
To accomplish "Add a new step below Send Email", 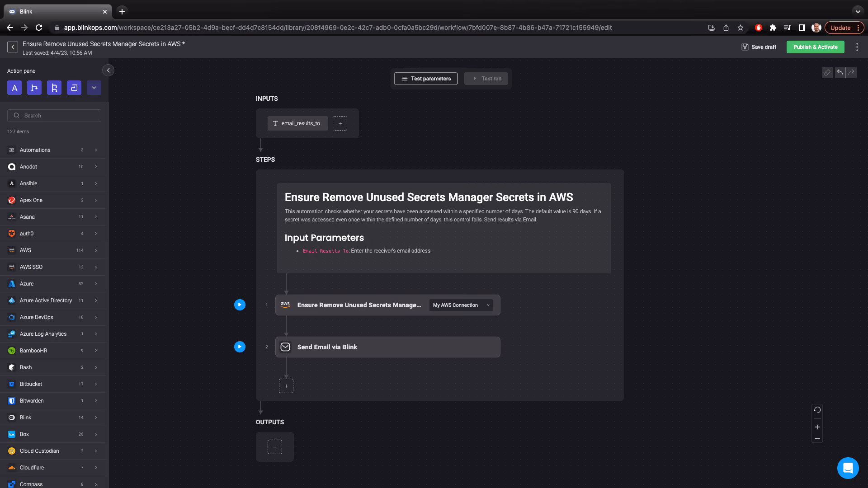I will coord(286,386).
